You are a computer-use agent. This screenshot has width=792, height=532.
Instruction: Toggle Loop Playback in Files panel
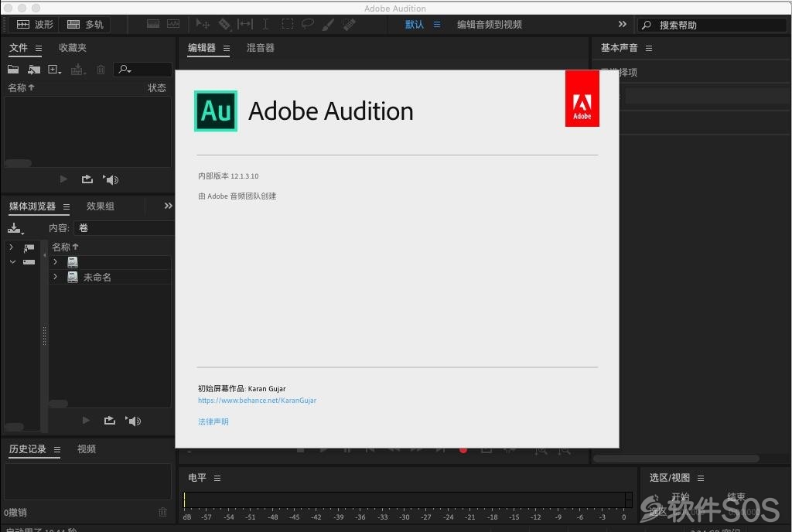[x=87, y=179]
